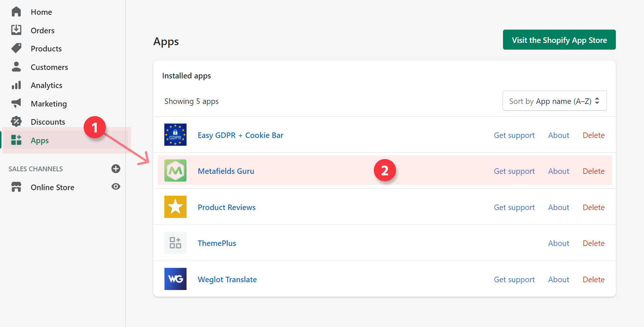The height and width of the screenshot is (327, 644).
Task: Add a sales channel with plus icon
Action: pyautogui.click(x=116, y=169)
